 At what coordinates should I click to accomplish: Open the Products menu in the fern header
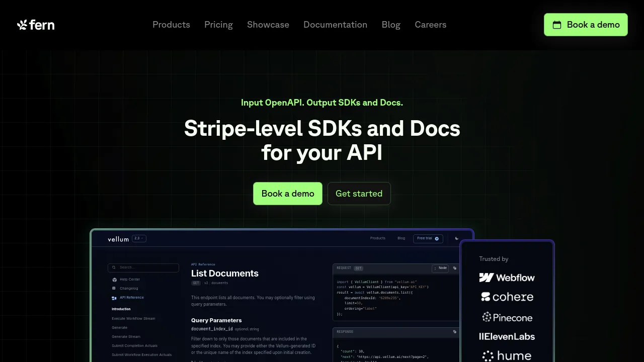[171, 25]
